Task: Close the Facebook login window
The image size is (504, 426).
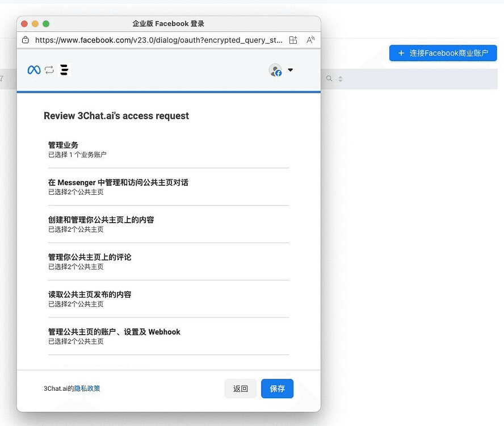Action: (x=24, y=24)
